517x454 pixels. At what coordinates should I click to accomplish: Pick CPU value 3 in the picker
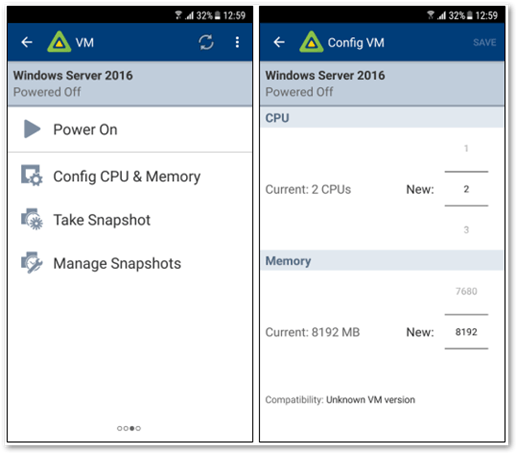(466, 230)
